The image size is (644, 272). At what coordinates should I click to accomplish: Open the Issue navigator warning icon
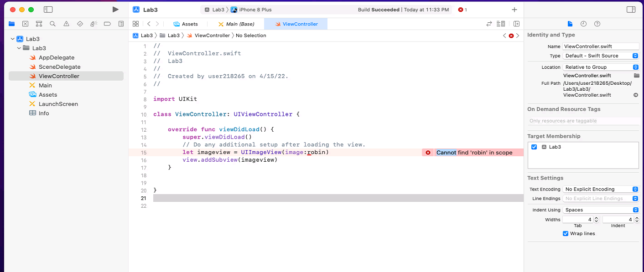pyautogui.click(x=66, y=24)
